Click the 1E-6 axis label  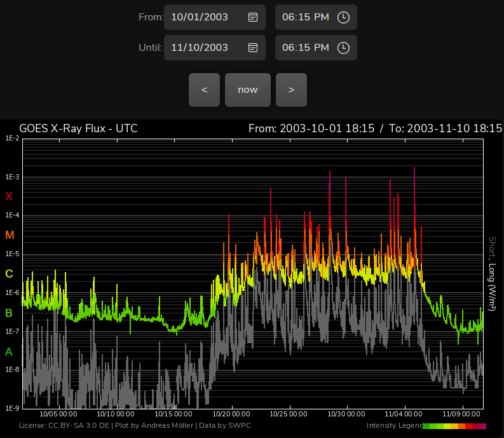(x=12, y=292)
